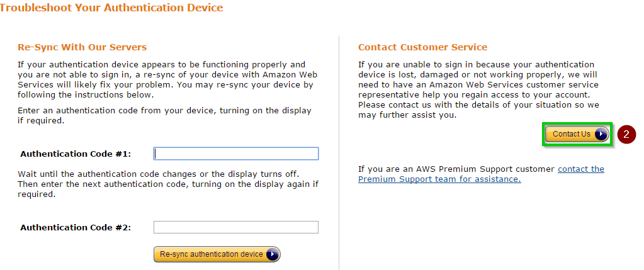Click into the Authentication Code #2 field
This screenshot has width=644, height=270.
[x=236, y=227]
